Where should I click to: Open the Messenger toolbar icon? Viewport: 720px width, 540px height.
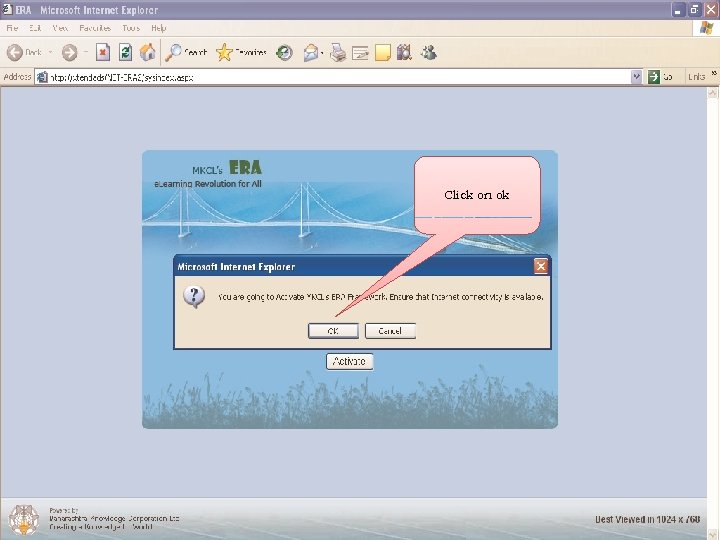point(428,53)
